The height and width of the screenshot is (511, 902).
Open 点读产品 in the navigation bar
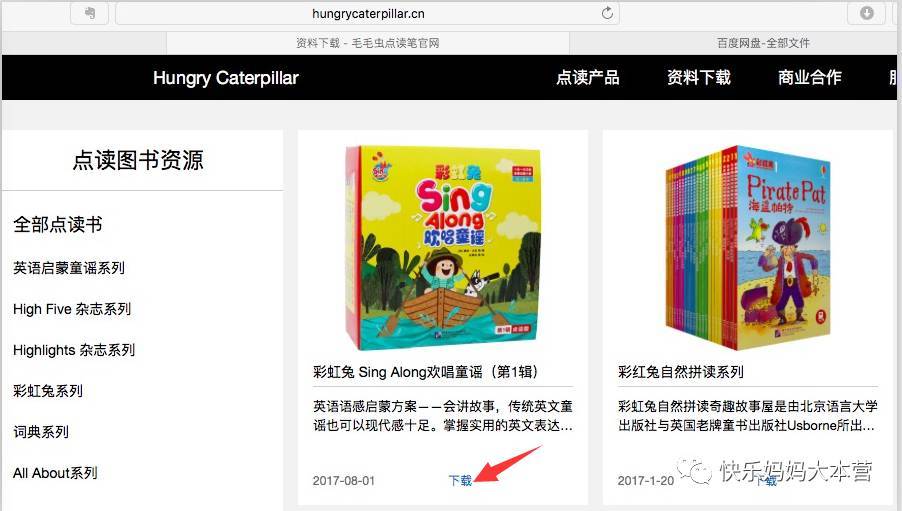tap(587, 77)
